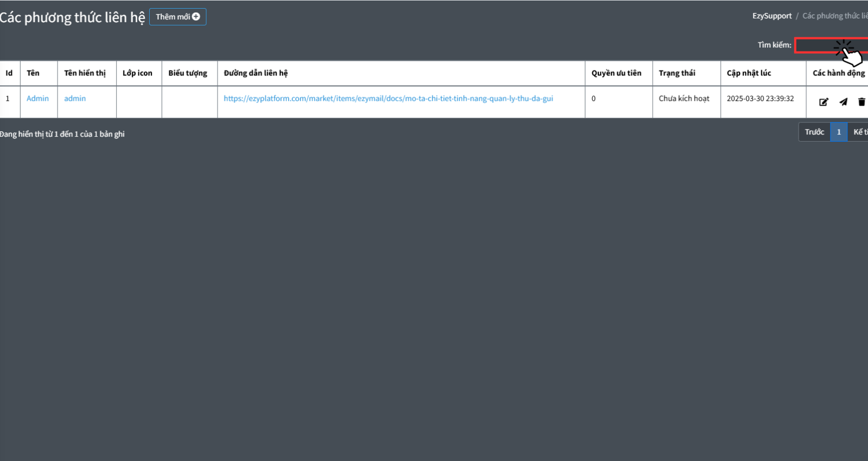The height and width of the screenshot is (461, 868).
Task: Select page 1 in pagination
Action: coord(838,132)
